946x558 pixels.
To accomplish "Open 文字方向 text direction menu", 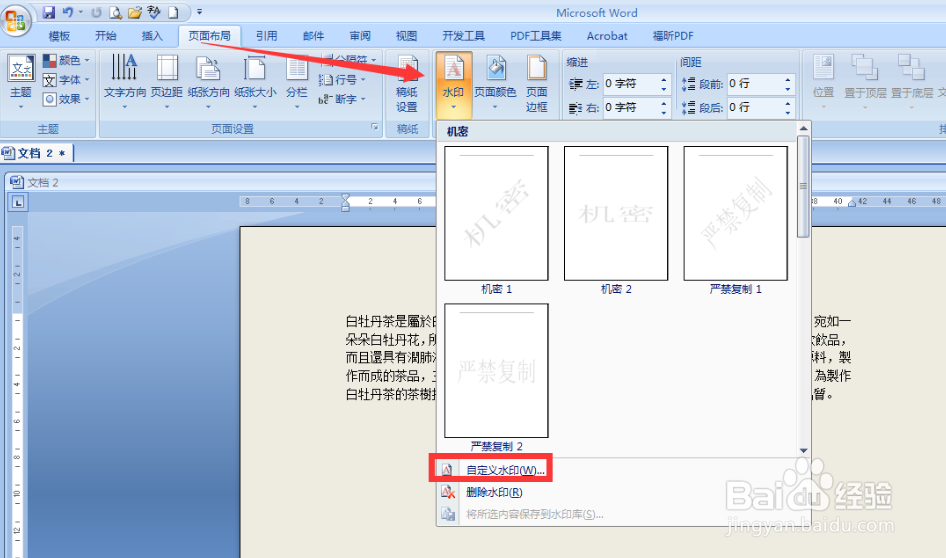I will coord(125,82).
